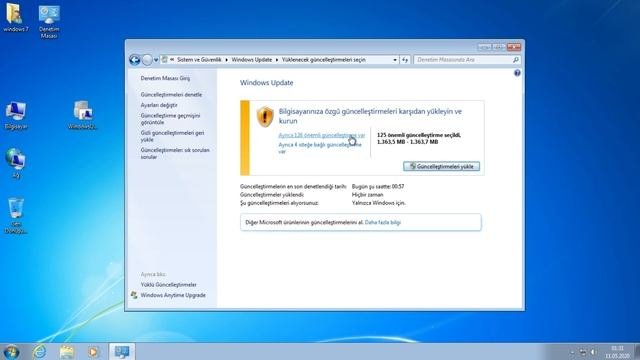Click the Control Panel taskbar button
Image resolution: width=640 pixels, height=360 pixels.
122,351
